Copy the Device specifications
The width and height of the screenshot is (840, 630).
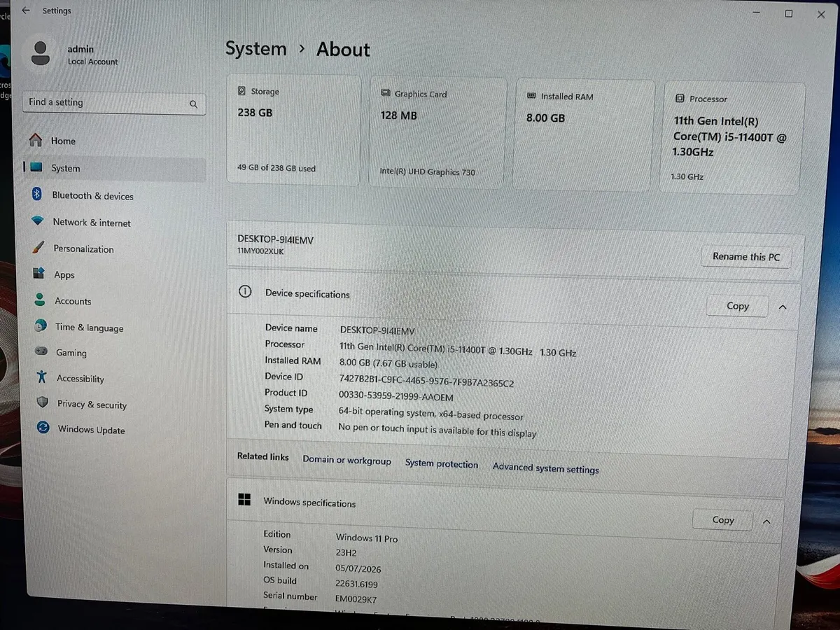[738, 306]
